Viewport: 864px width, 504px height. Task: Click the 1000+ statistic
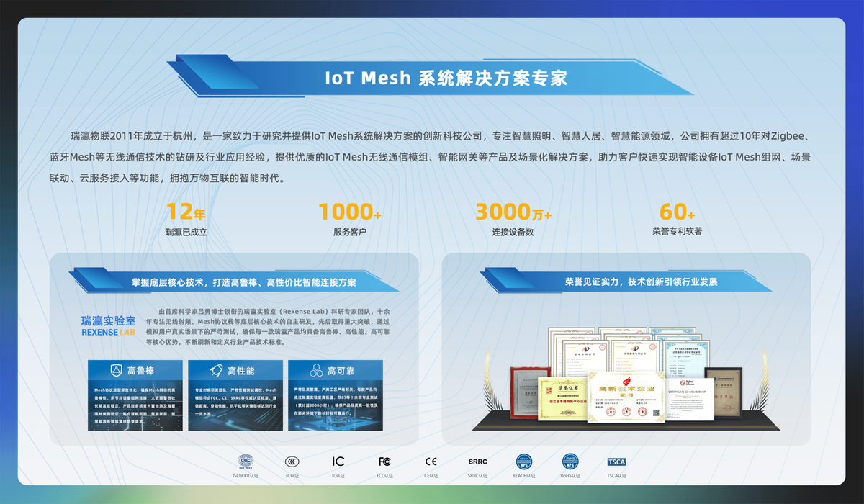pos(350,212)
